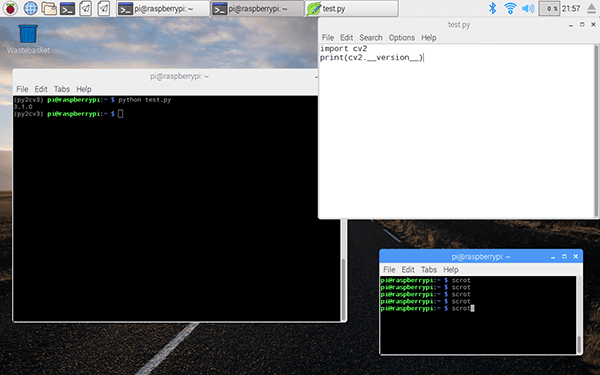
Task: Launch the web browser globe icon
Action: [x=30, y=8]
